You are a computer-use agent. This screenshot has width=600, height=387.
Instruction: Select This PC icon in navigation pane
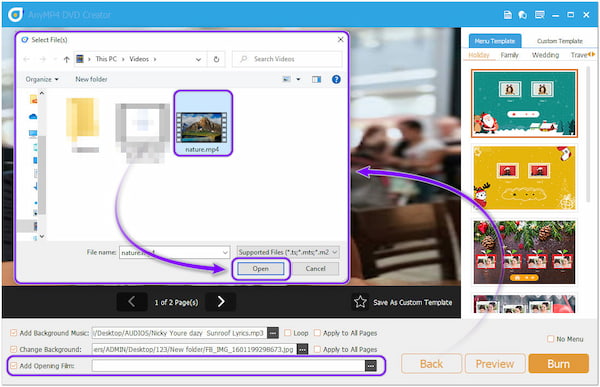[33, 134]
